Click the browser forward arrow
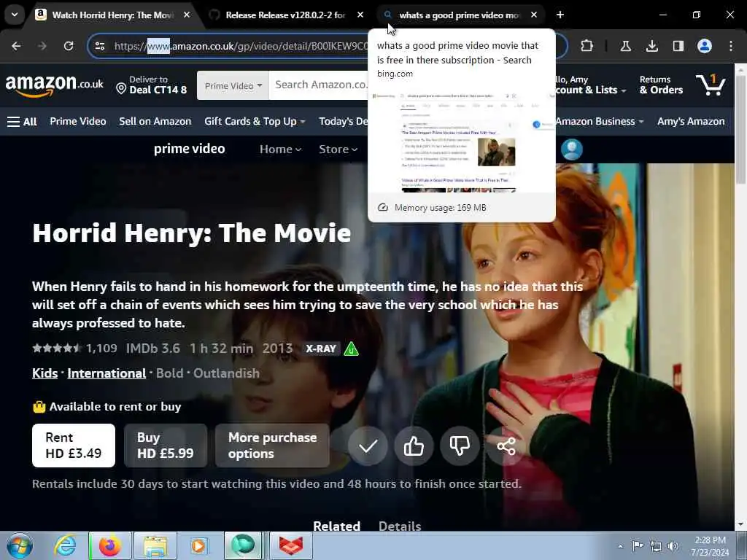This screenshot has width=747, height=560. click(42, 46)
